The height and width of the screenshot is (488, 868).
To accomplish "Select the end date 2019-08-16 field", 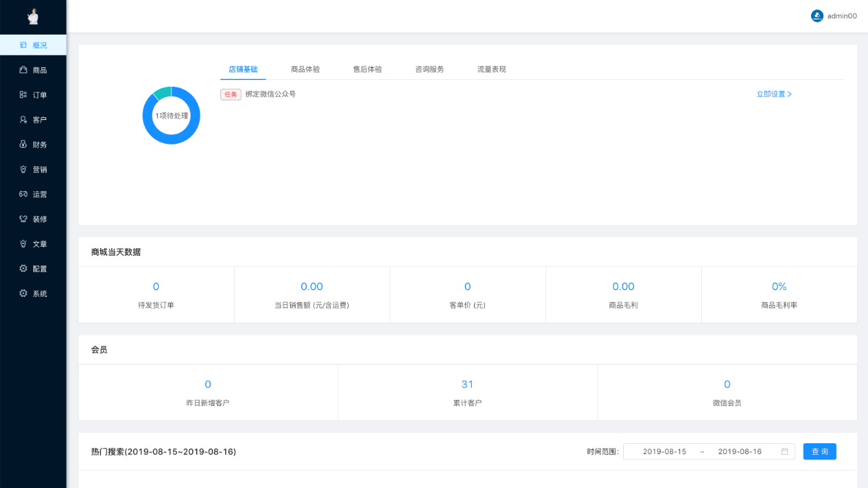I will [x=740, y=451].
